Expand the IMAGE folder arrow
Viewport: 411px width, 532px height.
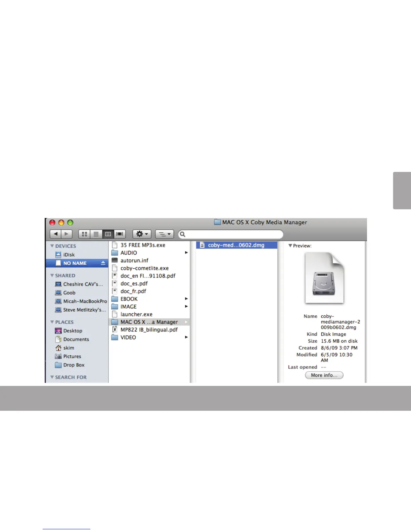(x=186, y=306)
